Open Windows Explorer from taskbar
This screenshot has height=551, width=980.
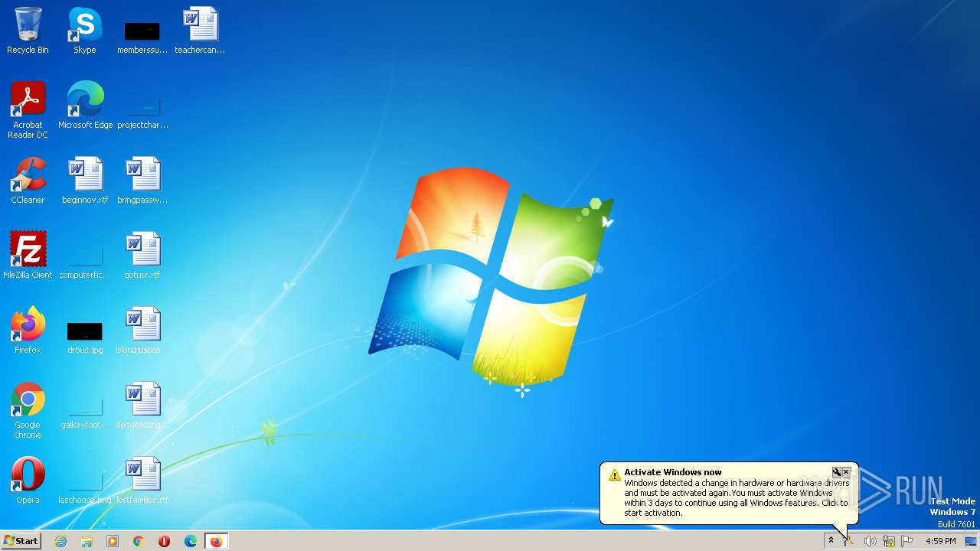(x=87, y=541)
